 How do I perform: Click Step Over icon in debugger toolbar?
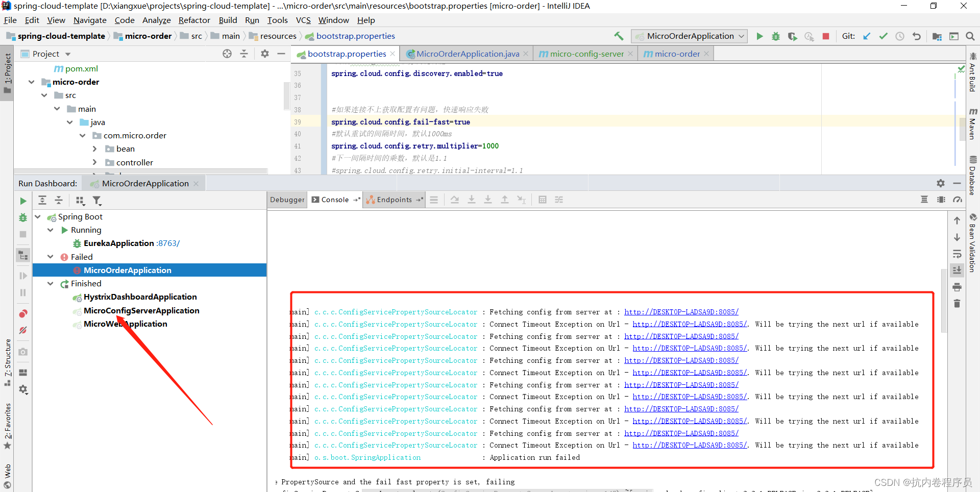(x=455, y=200)
